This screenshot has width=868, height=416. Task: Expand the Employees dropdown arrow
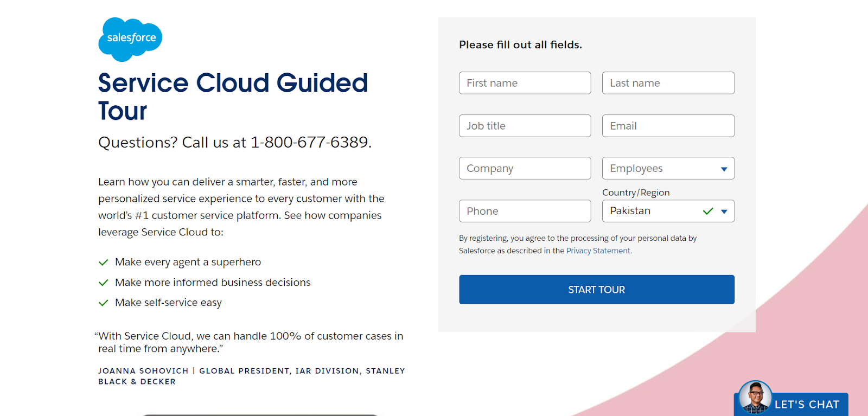pos(724,169)
